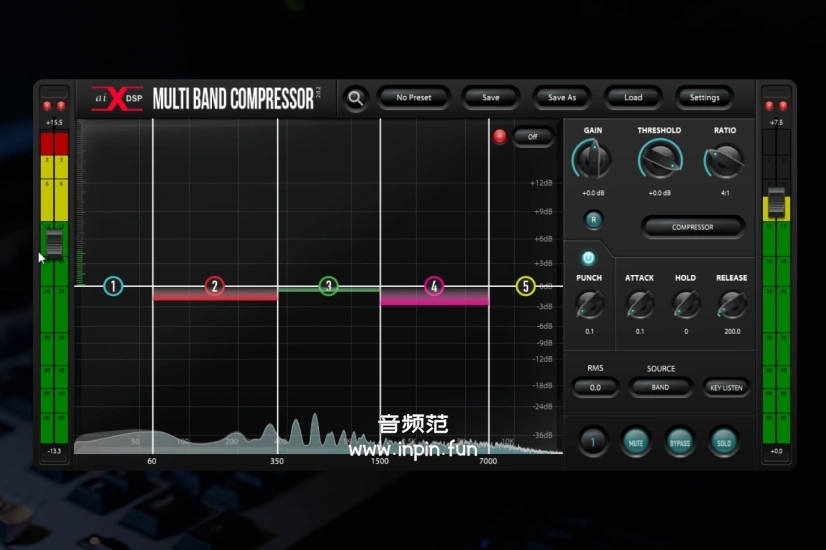Click the Threshold +0.0 dB value
The width and height of the screenshot is (826, 550).
coord(660,193)
